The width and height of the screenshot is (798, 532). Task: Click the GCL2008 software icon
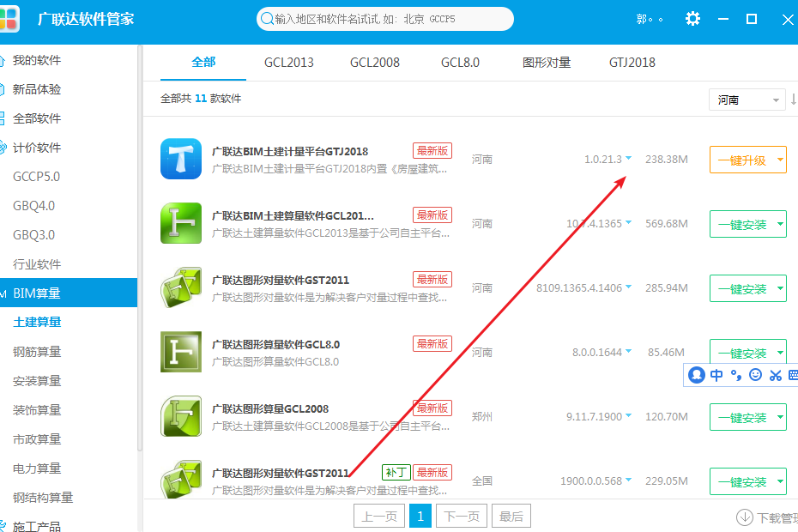click(x=181, y=416)
